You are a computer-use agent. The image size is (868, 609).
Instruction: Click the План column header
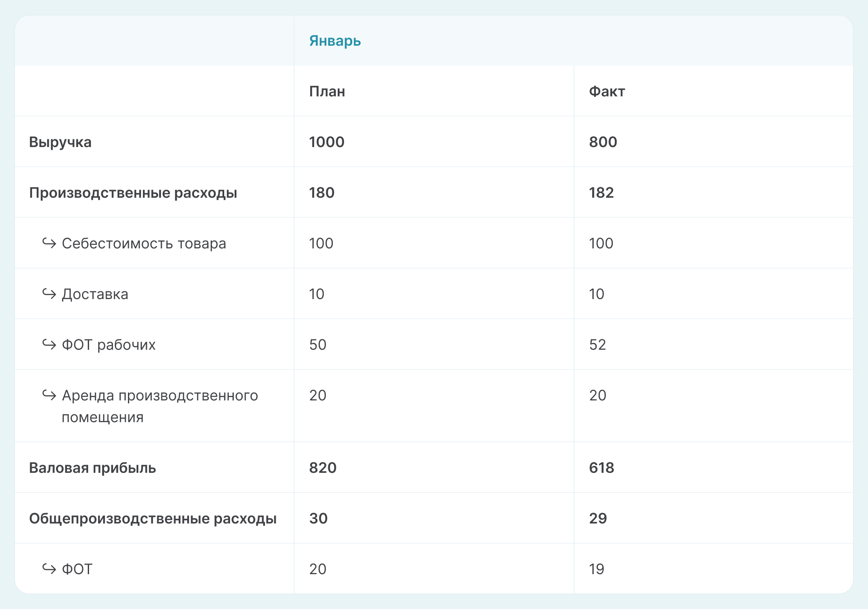[x=327, y=91]
